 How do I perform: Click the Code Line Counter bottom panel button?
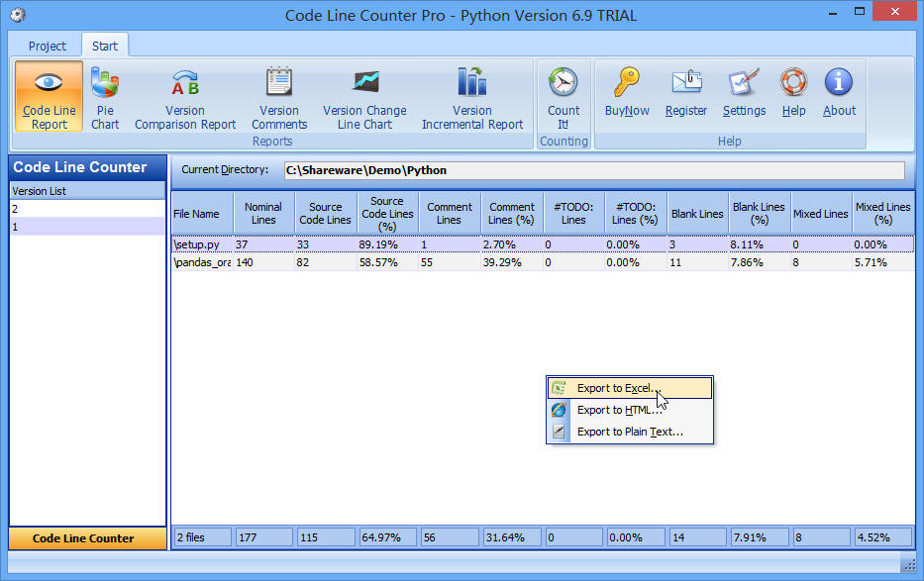88,538
